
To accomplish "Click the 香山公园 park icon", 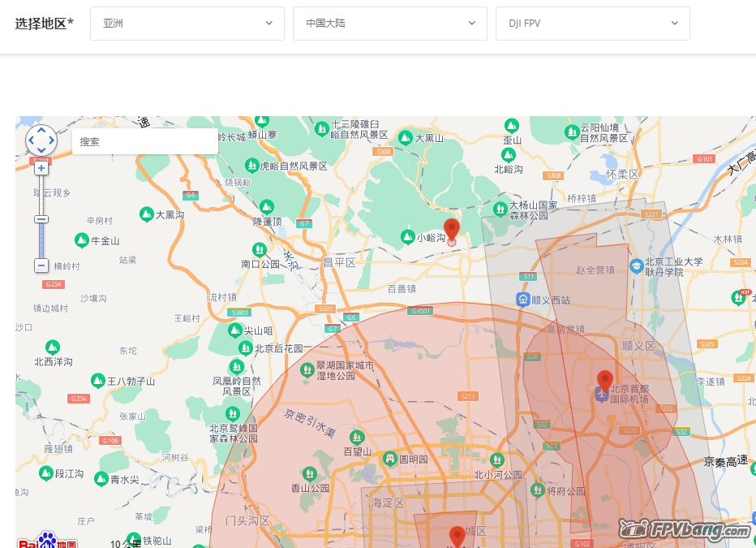I will pyautogui.click(x=310, y=473).
